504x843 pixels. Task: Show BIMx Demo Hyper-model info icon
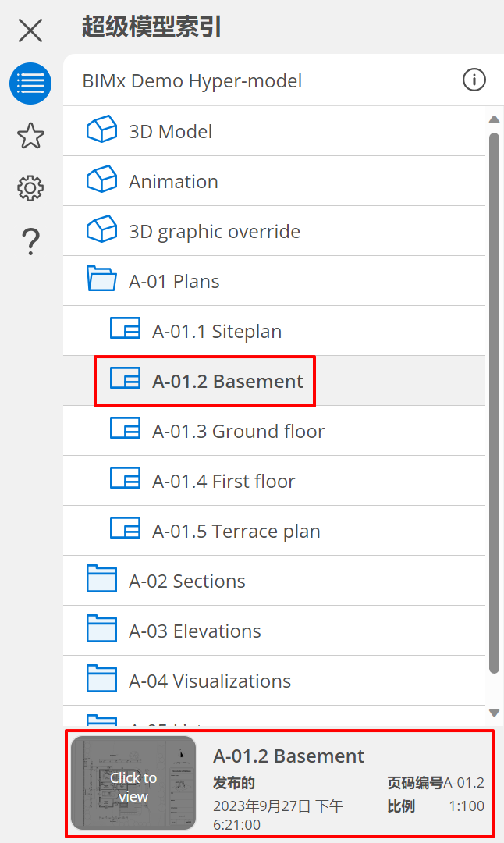click(474, 80)
